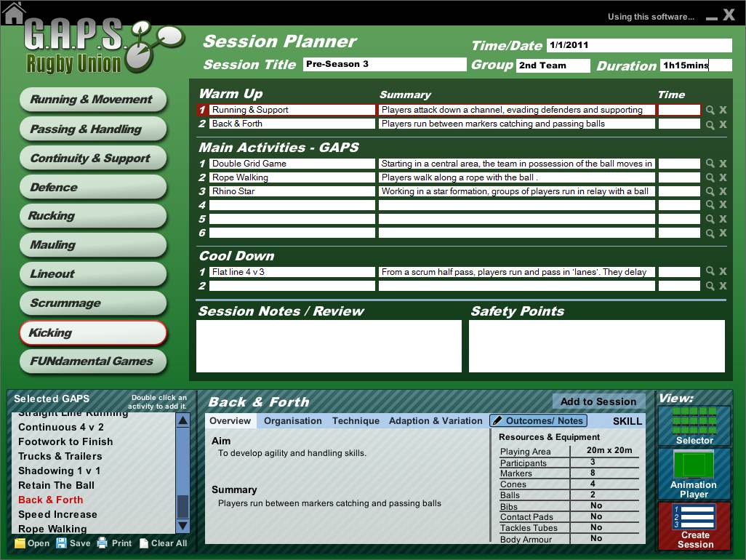Select Rope Walking in Selected GAPS list
746x560 pixels.
(x=52, y=529)
